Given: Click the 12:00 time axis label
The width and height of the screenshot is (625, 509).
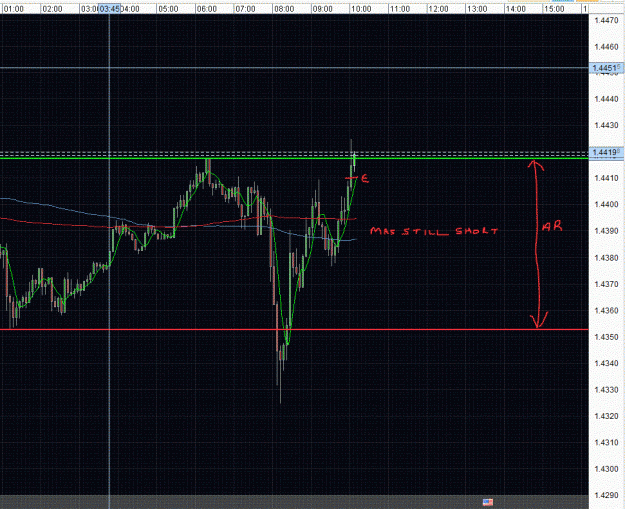Looking at the screenshot, I should coord(439,9).
